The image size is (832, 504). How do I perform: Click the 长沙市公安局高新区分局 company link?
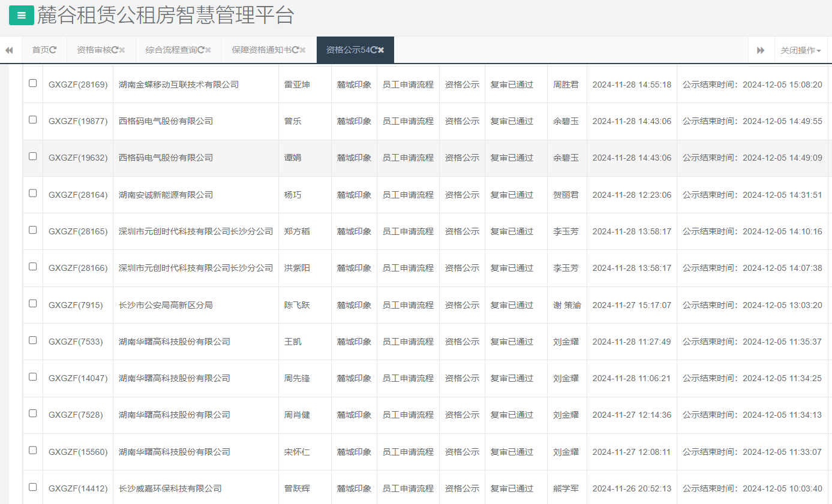[166, 304]
